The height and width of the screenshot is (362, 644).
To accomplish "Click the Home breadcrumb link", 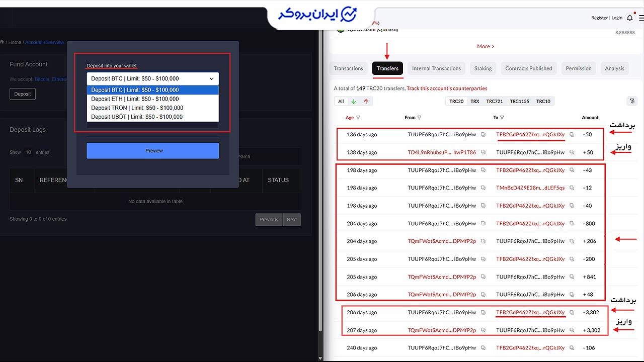I will (x=15, y=42).
